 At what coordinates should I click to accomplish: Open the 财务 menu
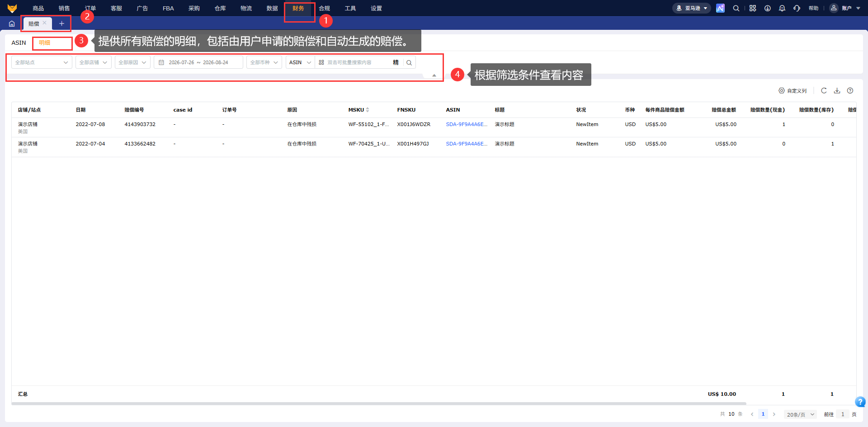298,8
